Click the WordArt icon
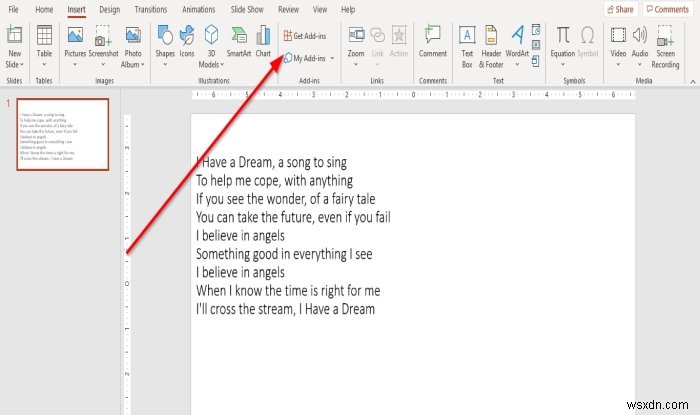This screenshot has height=415, width=700. pos(517,35)
